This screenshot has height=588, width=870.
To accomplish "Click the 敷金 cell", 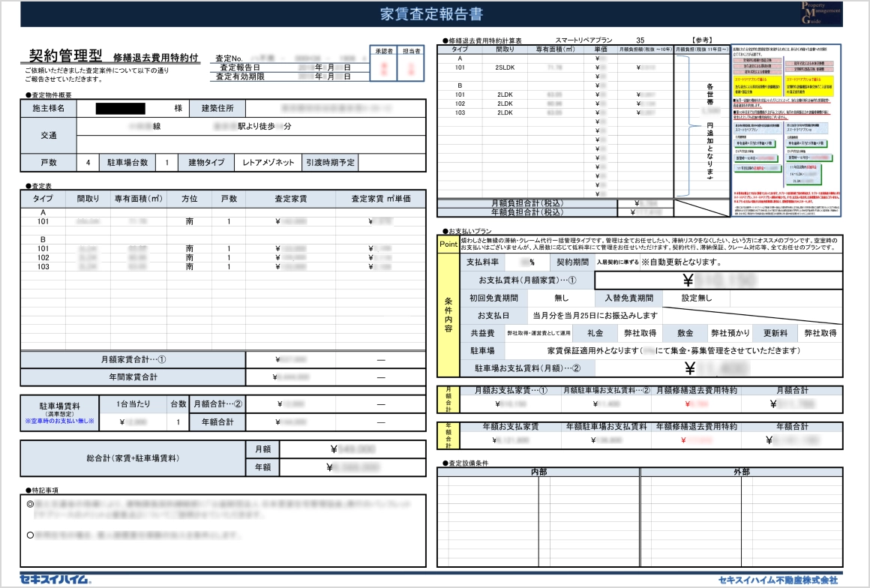I will [685, 334].
